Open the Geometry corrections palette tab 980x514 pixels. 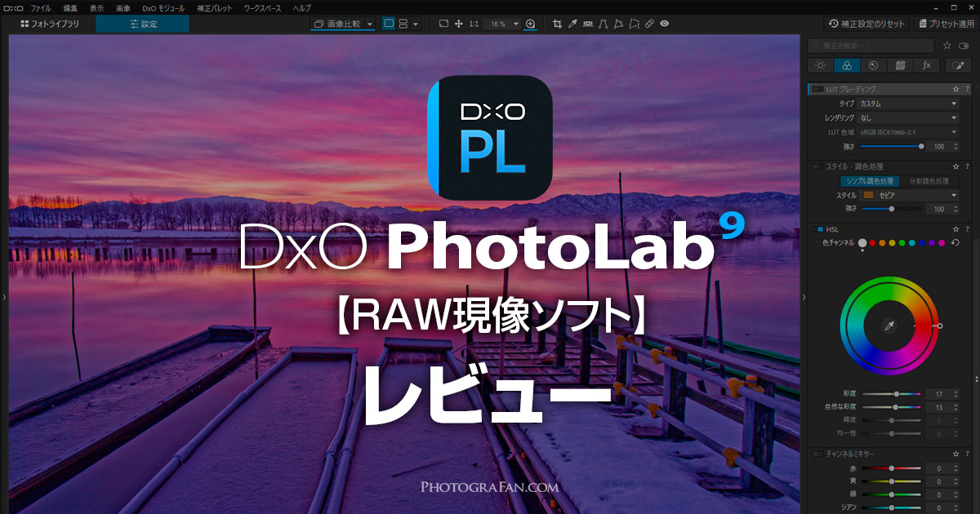899,65
